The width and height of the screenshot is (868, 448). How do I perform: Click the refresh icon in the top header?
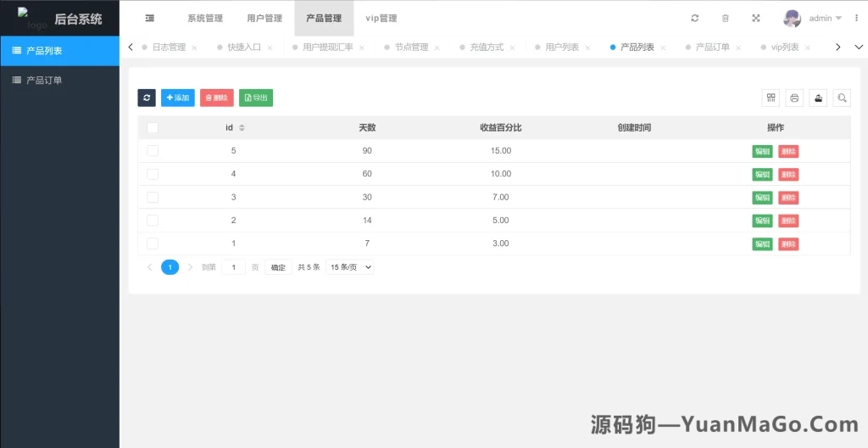695,19
